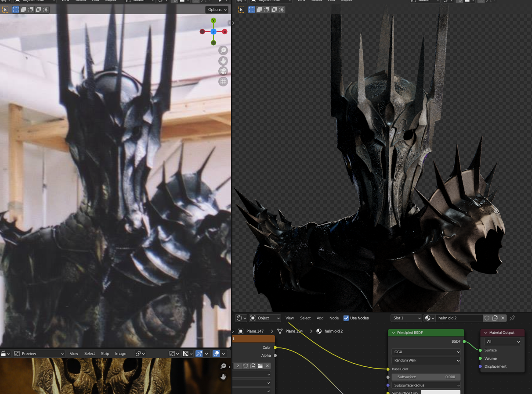Open the GGX distribution dropdown

pyautogui.click(x=426, y=352)
